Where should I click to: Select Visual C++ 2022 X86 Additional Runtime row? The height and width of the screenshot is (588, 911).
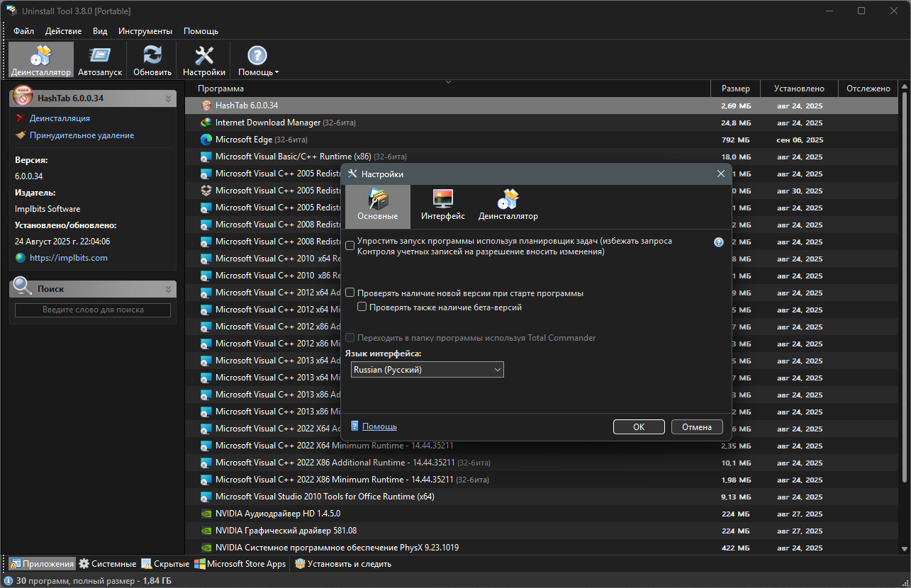click(542, 463)
